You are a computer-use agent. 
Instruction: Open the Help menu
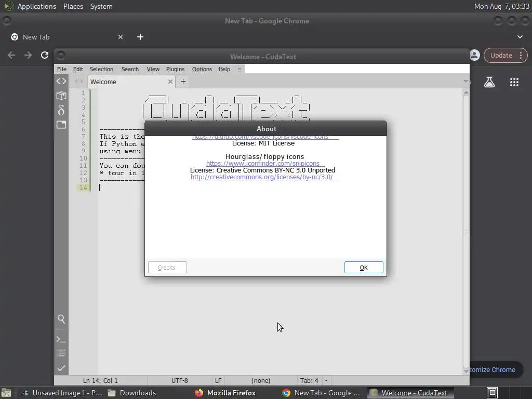pos(224,69)
